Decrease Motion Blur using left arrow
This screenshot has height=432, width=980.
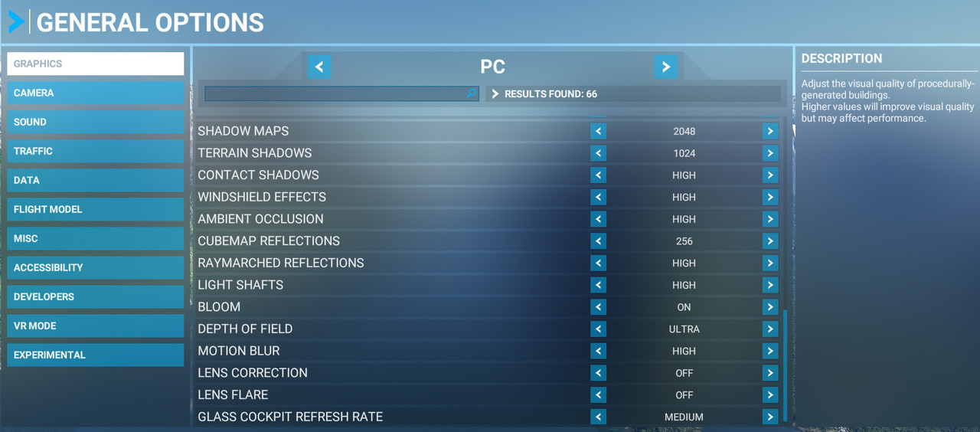coord(598,351)
